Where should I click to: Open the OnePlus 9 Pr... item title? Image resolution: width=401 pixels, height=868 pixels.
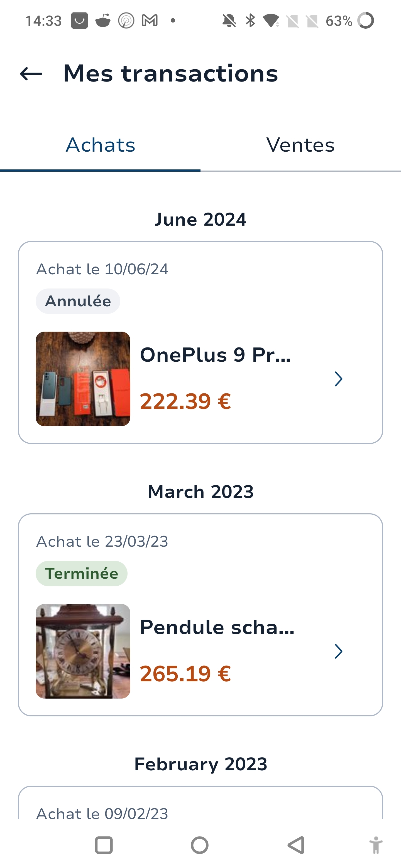pyautogui.click(x=215, y=355)
